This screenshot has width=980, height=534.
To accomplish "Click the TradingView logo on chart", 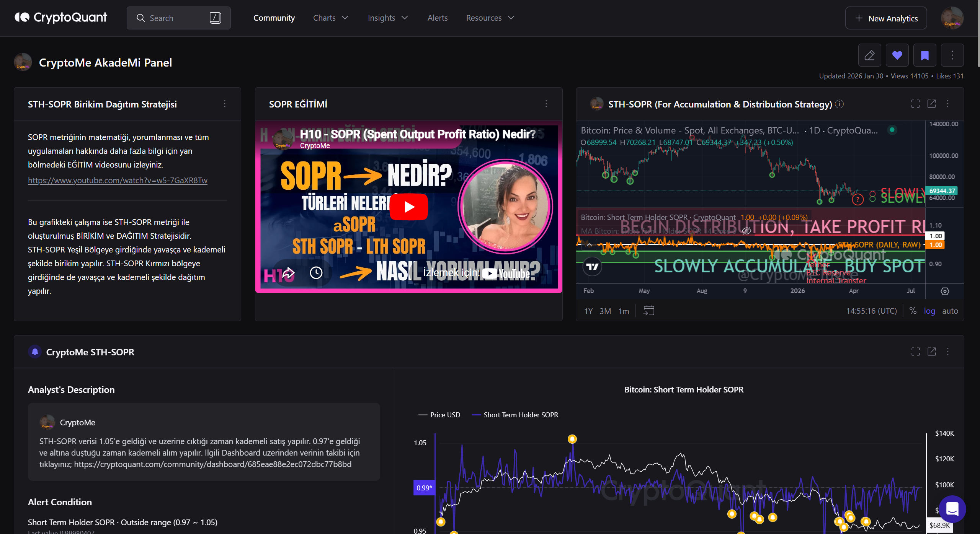I will coord(592,267).
